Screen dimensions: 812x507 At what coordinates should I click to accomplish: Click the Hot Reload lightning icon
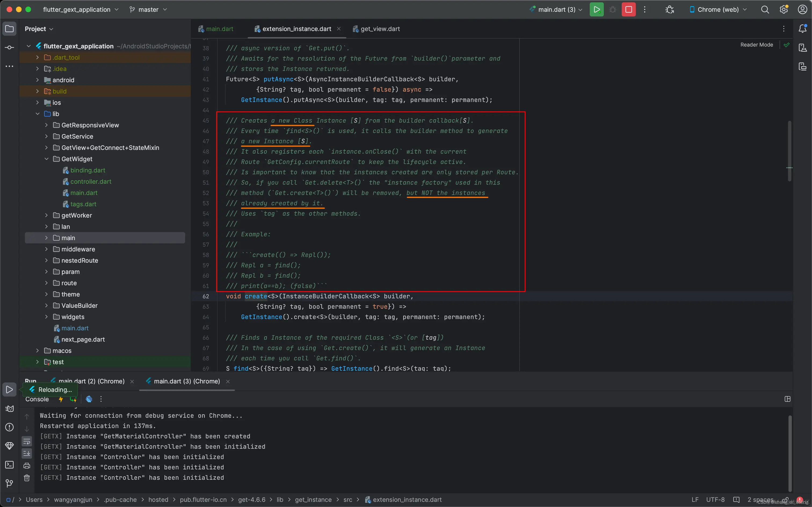[x=61, y=399]
